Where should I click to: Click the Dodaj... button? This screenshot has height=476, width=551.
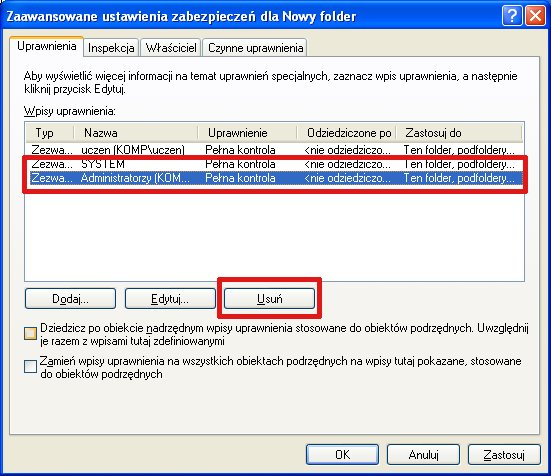(70, 299)
